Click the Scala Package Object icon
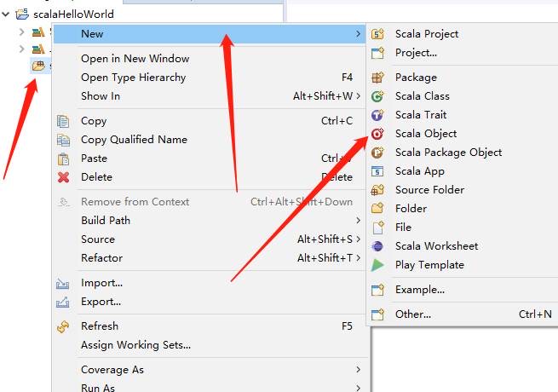The height and width of the screenshot is (392, 558). pos(378,153)
